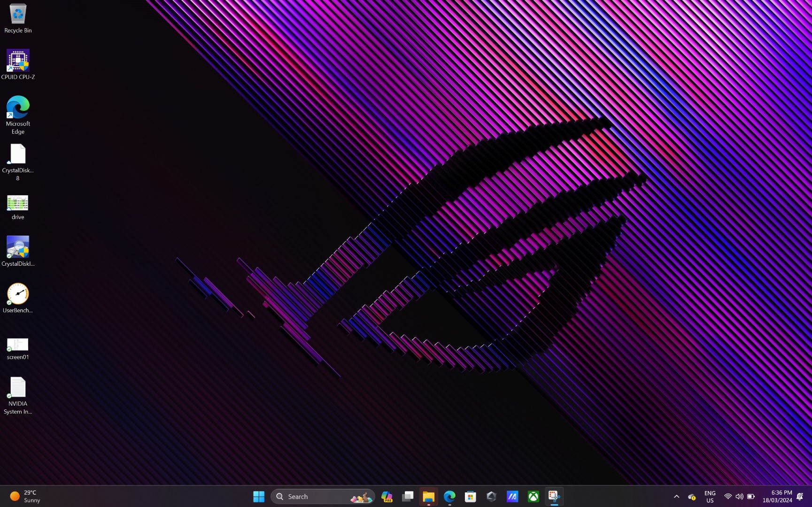This screenshot has width=812, height=507.
Task: Open OneDrive warning tray icon
Action: 692,496
